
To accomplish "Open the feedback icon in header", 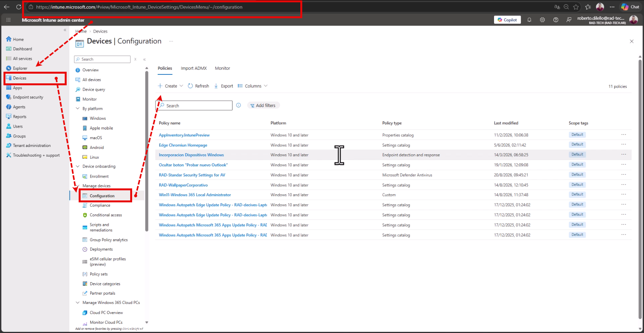I will pos(569,20).
